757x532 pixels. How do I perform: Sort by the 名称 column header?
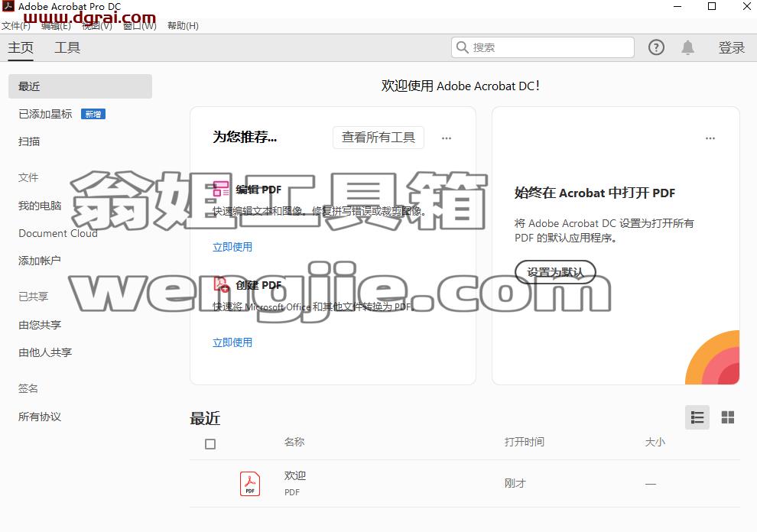[294, 442]
